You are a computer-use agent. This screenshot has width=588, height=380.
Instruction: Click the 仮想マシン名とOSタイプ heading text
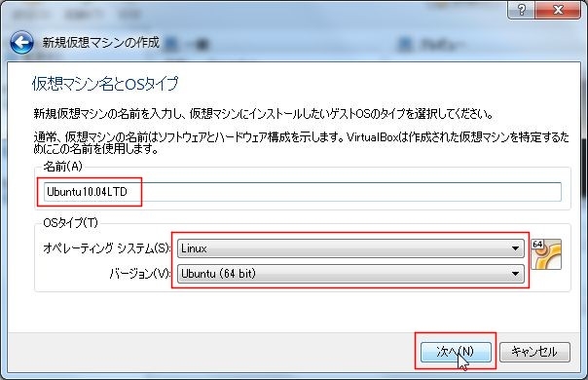[x=105, y=84]
